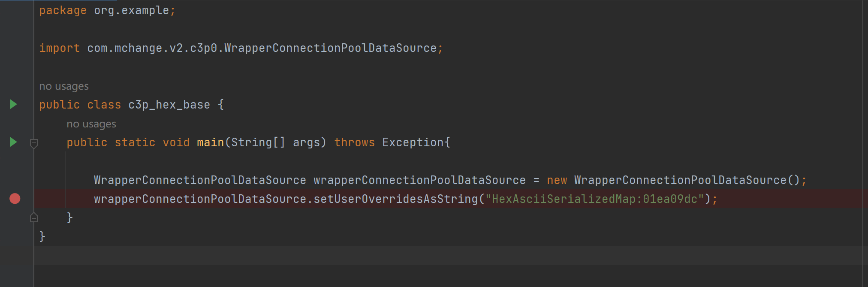Click the 'throws' keyword in main signature
The width and height of the screenshot is (868, 287).
(354, 142)
